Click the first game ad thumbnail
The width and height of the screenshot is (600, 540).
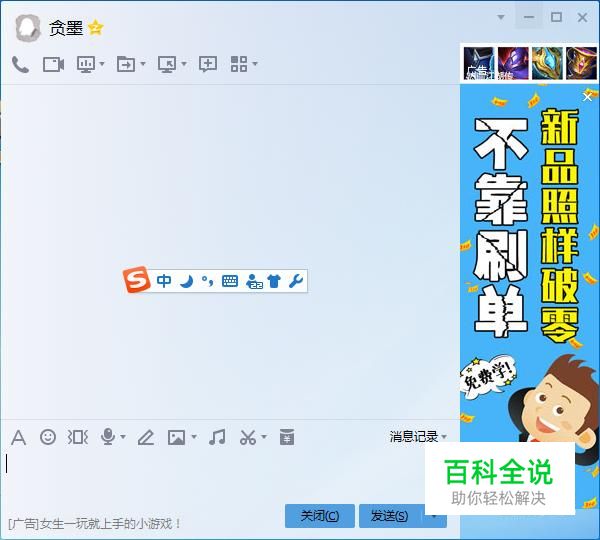tap(479, 64)
